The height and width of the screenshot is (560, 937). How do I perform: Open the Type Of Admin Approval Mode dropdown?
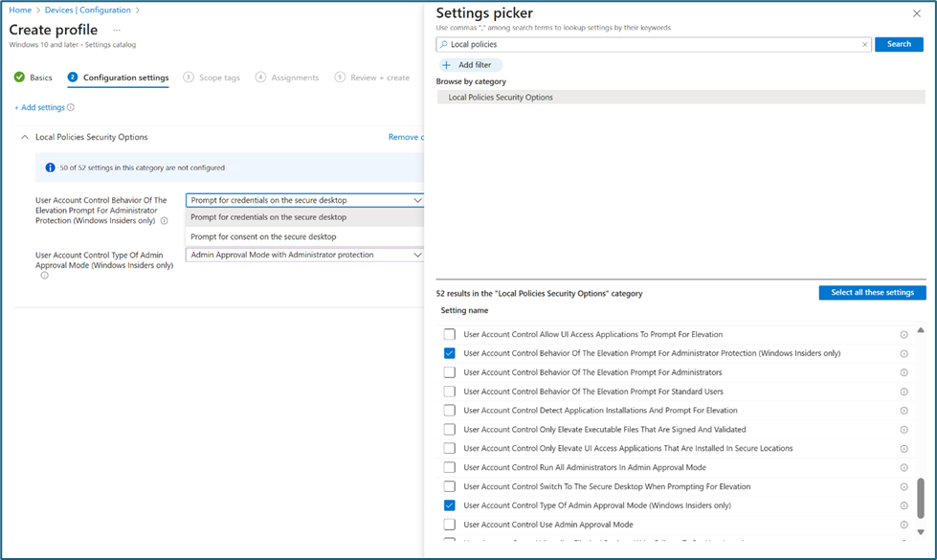point(304,255)
